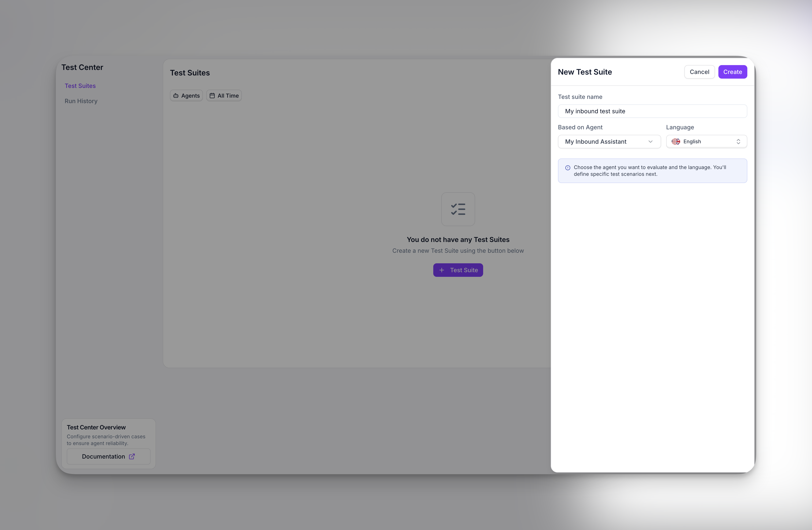Click the purple Test Suite button

[x=458, y=270]
